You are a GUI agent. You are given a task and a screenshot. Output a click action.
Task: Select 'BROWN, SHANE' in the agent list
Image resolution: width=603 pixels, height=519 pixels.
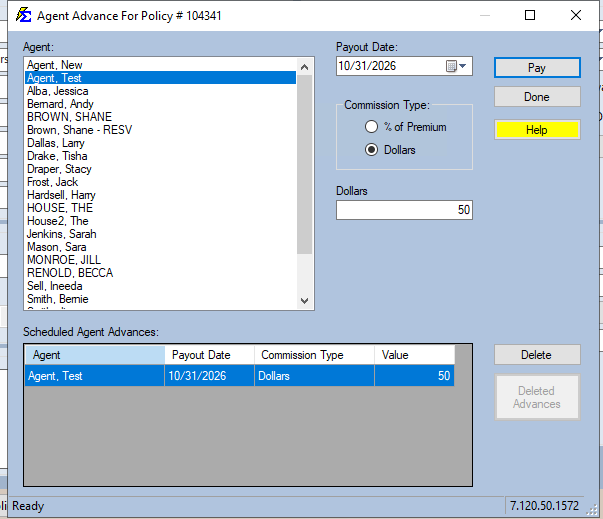click(160, 116)
